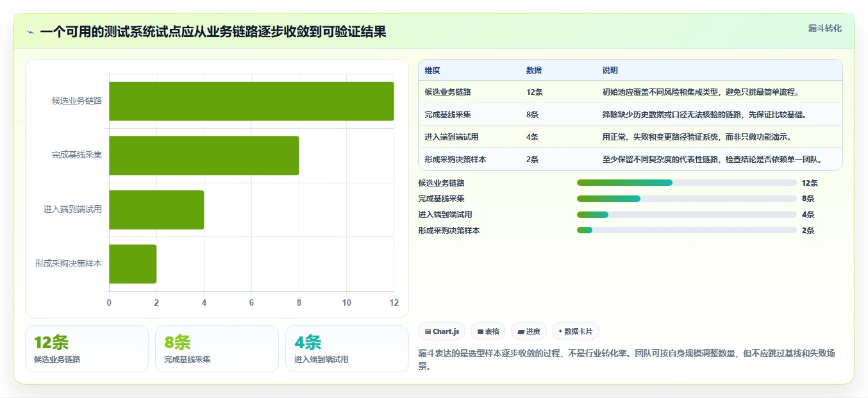Click the 维度 table column header

[x=433, y=70]
